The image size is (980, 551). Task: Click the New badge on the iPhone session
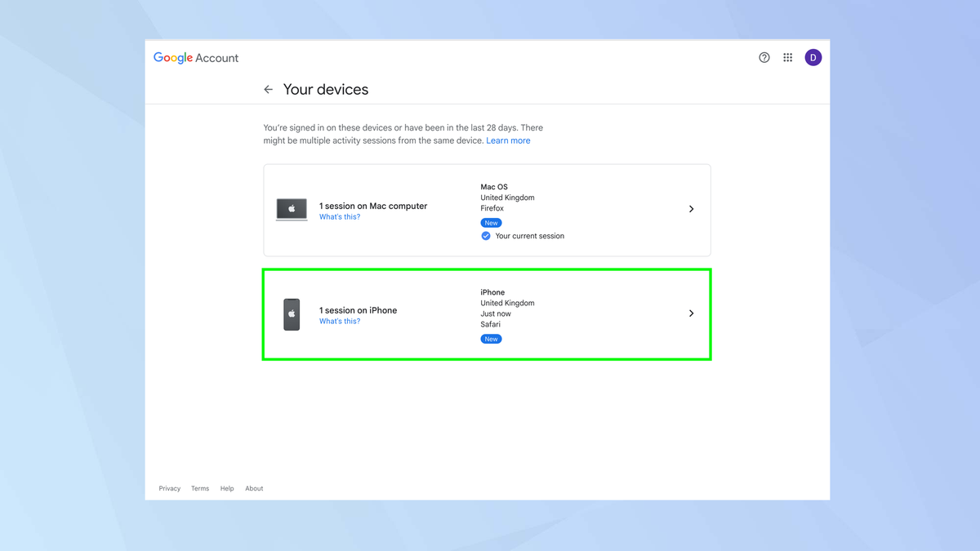[491, 338]
